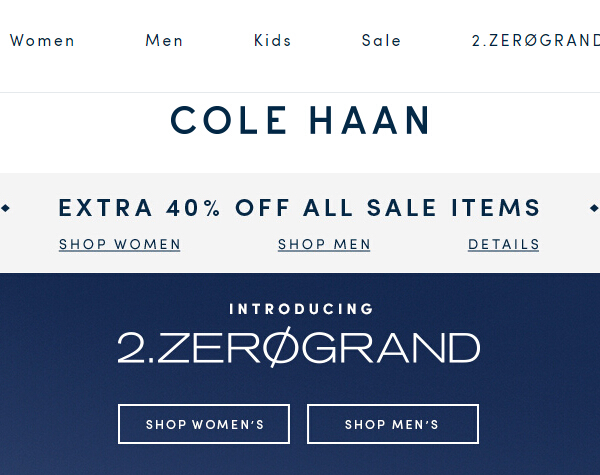Go to the Kids menu item
Screen dimensions: 600x475
tap(272, 41)
